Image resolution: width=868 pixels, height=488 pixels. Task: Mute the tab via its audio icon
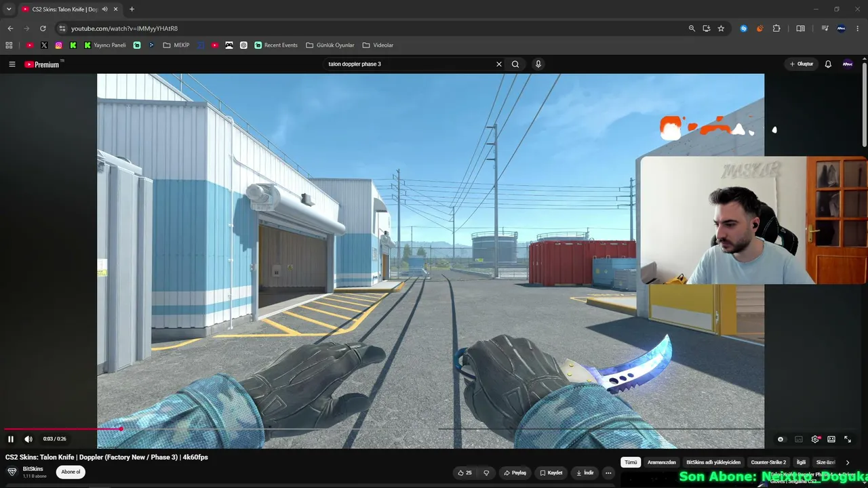104,9
